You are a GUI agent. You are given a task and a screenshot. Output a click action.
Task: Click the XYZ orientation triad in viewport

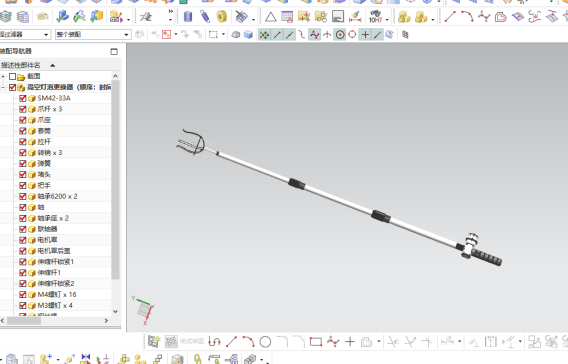click(x=143, y=310)
